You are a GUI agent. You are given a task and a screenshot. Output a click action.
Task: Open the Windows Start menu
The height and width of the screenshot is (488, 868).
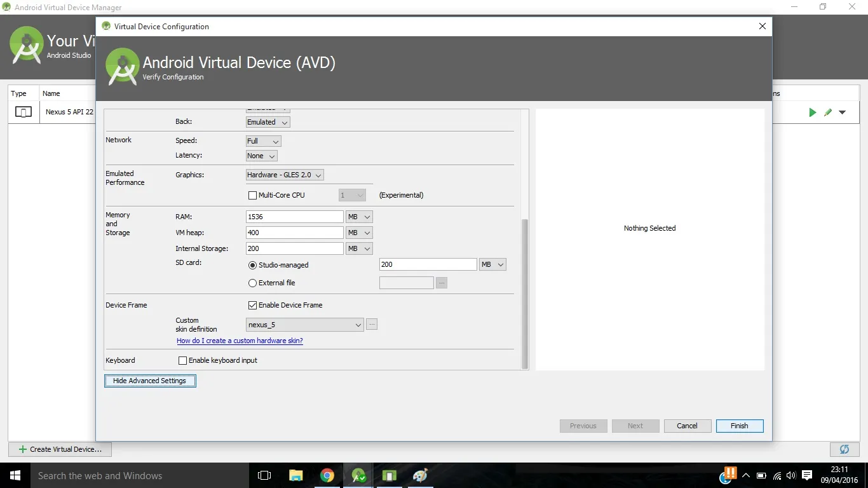pos(15,475)
